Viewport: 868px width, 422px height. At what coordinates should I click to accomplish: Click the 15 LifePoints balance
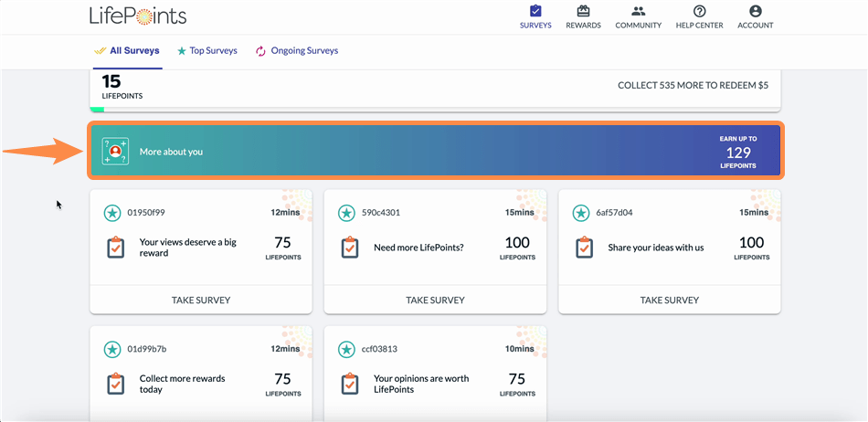(x=122, y=86)
